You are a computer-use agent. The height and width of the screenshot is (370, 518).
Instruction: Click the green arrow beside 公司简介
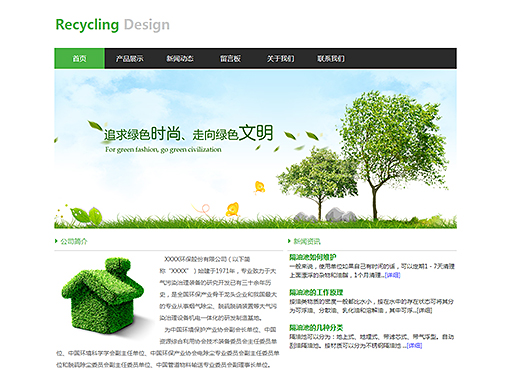(x=56, y=241)
